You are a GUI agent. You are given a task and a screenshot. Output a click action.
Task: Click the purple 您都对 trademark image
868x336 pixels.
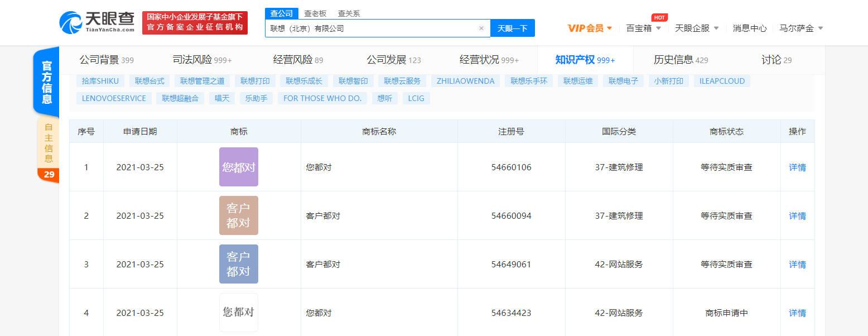(239, 167)
